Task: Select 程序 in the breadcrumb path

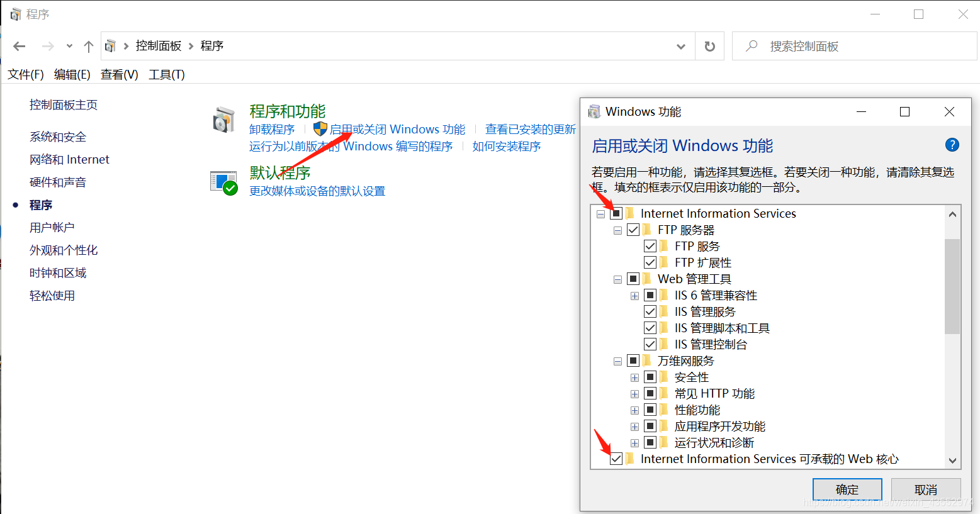Action: tap(212, 46)
